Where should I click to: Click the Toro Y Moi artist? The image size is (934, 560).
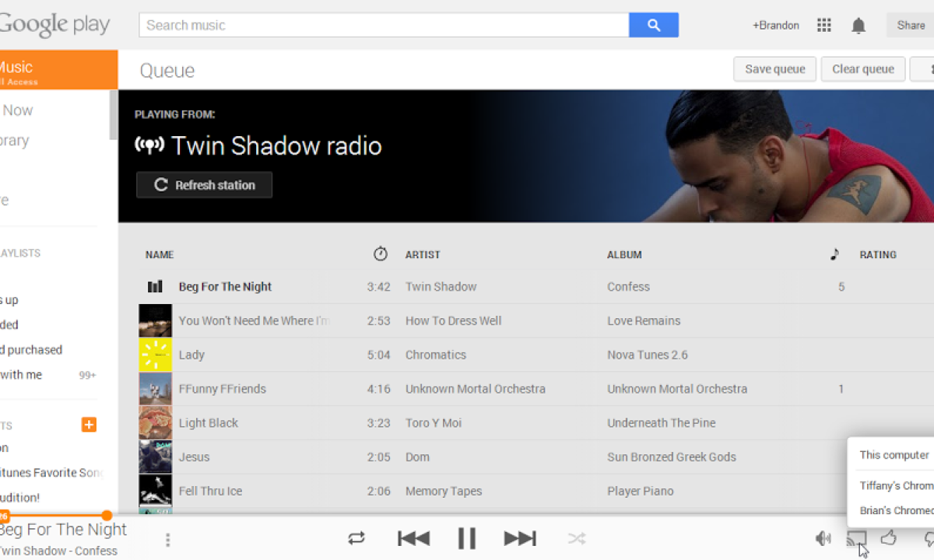pos(434,423)
